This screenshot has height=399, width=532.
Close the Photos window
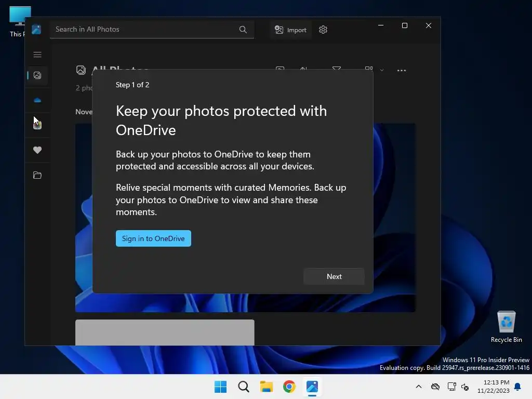[429, 25]
